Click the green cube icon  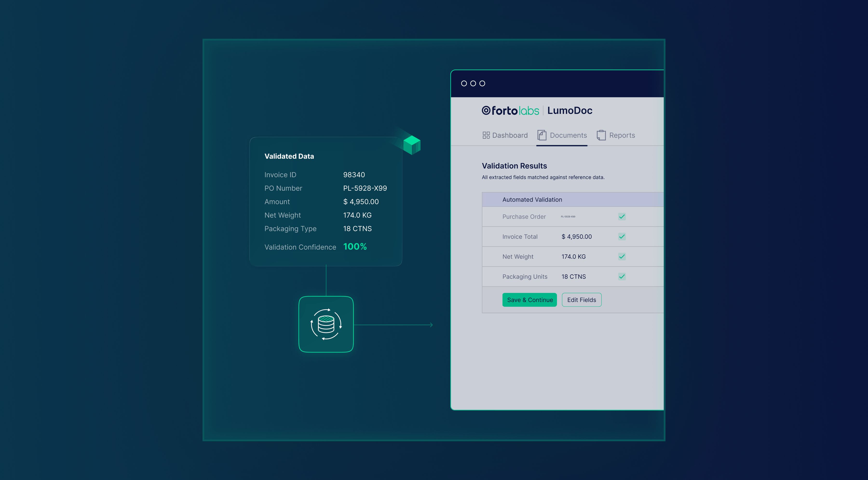[x=412, y=145]
